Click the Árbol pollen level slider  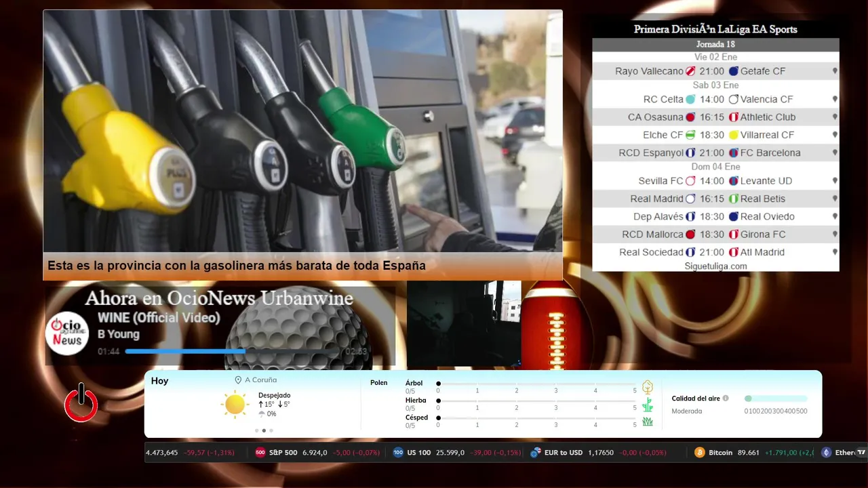(x=537, y=384)
